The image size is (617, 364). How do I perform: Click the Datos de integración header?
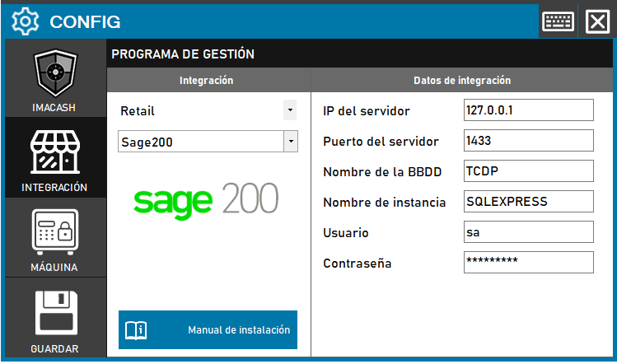pos(462,81)
